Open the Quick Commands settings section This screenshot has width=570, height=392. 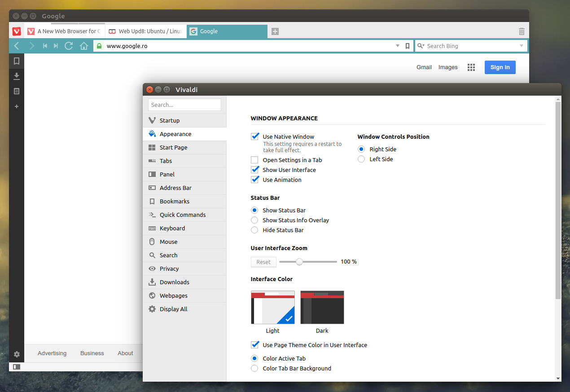click(x=184, y=215)
